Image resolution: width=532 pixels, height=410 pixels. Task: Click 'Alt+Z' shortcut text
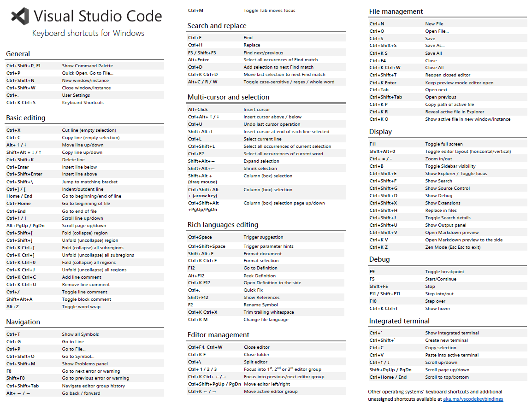[12, 307]
